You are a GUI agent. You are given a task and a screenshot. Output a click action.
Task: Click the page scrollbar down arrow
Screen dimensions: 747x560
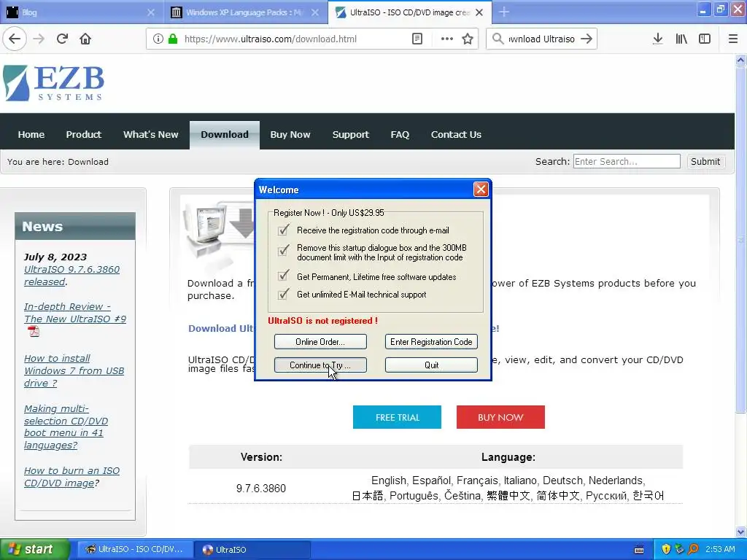pos(740,532)
